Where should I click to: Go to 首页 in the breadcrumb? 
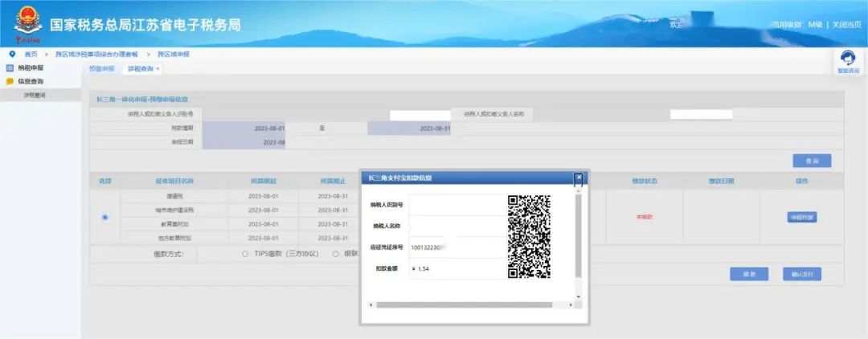tap(31, 54)
